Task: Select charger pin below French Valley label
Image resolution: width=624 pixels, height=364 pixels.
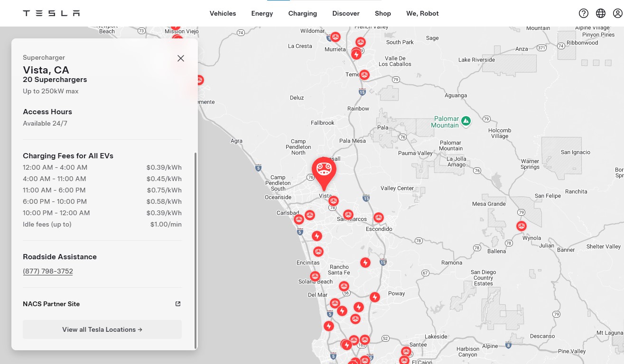Action: (x=361, y=42)
